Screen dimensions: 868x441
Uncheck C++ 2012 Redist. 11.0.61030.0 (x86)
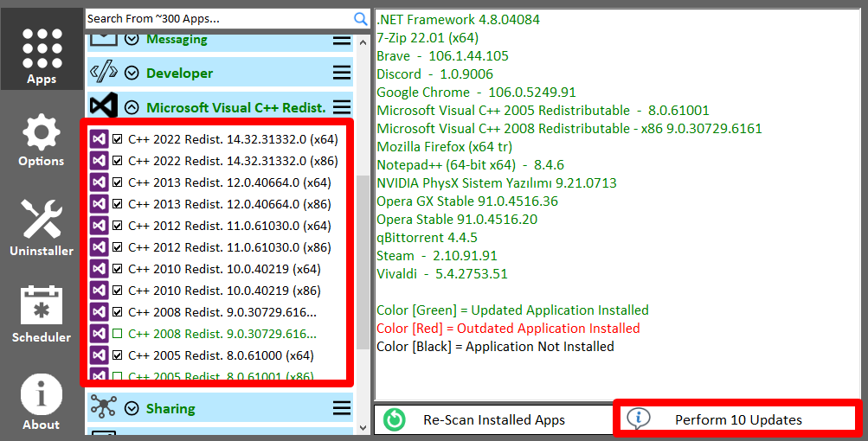pos(118,246)
